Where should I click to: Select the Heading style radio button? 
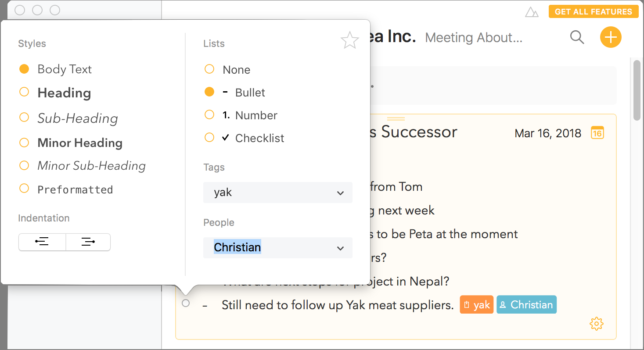pos(24,92)
